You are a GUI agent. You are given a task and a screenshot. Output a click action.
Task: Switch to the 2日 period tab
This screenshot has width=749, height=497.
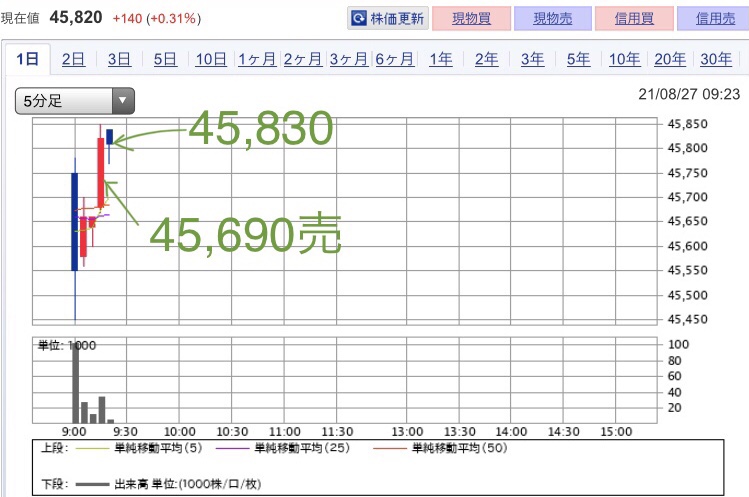tap(73, 59)
